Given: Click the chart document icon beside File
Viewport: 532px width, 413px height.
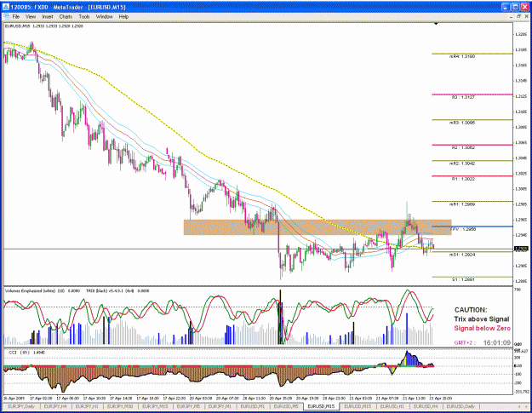Looking at the screenshot, I should [6, 17].
